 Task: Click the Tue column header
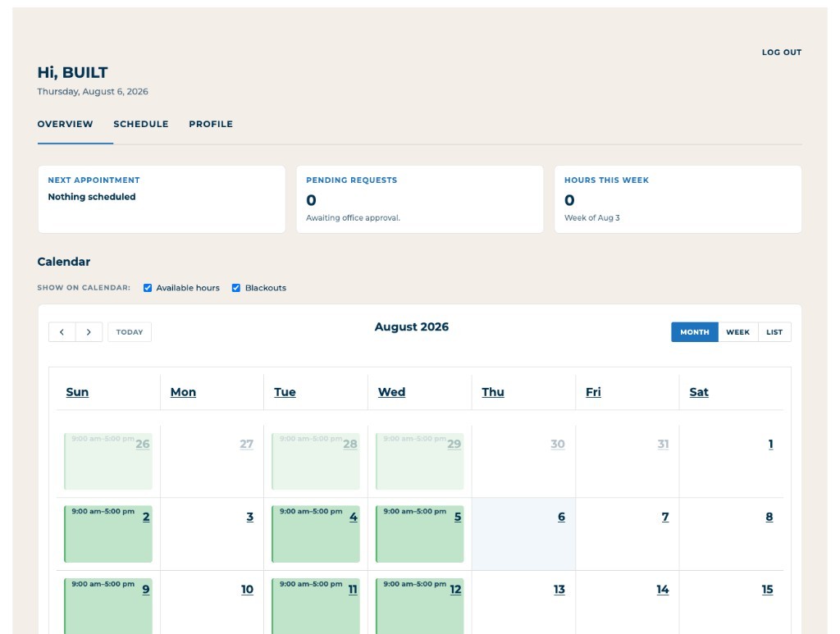click(285, 392)
